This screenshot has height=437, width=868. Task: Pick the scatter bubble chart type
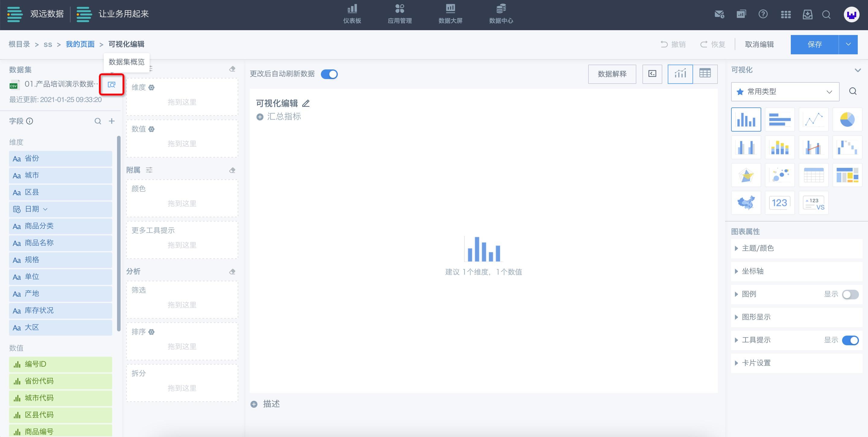(x=780, y=175)
